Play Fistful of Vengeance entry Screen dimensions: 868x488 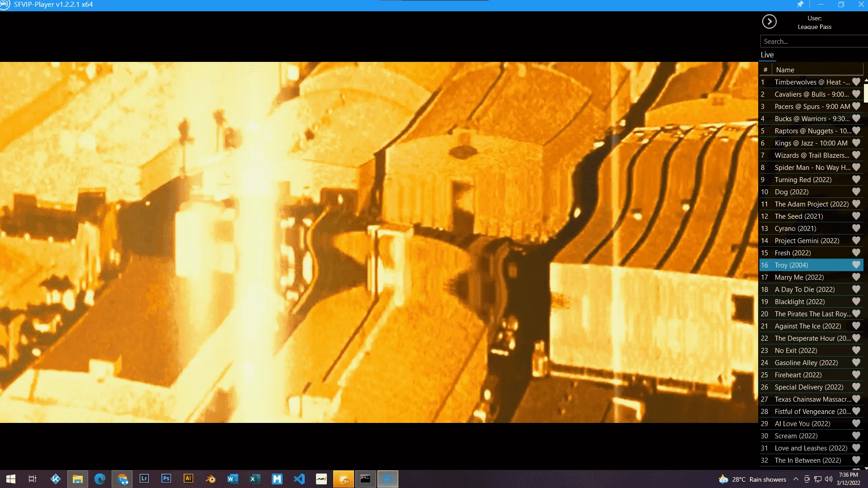[x=811, y=411]
